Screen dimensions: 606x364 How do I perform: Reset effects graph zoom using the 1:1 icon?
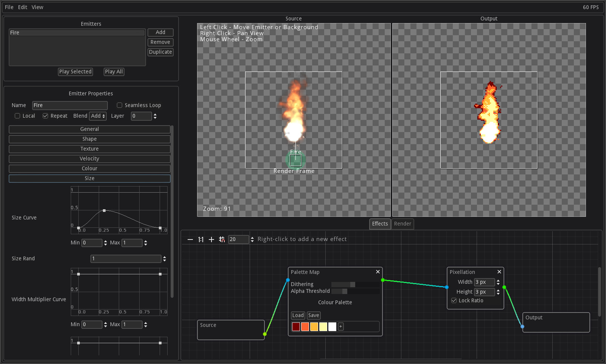[x=200, y=239]
